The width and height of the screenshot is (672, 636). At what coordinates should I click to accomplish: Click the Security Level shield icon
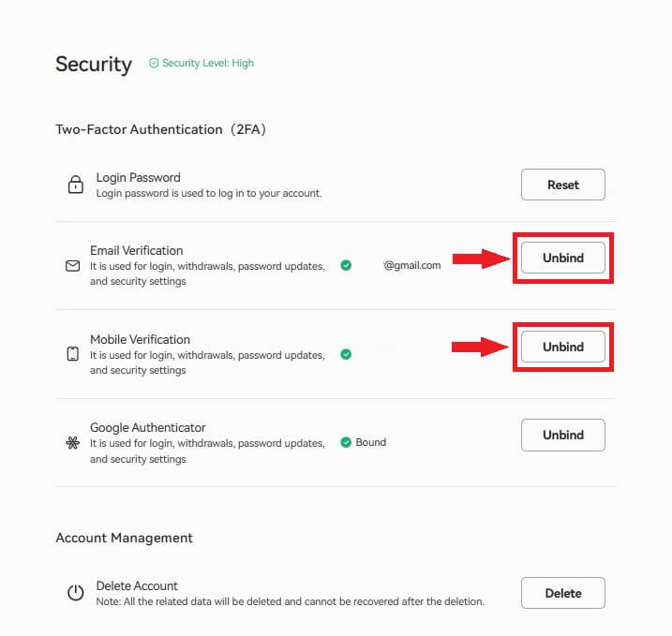[154, 64]
